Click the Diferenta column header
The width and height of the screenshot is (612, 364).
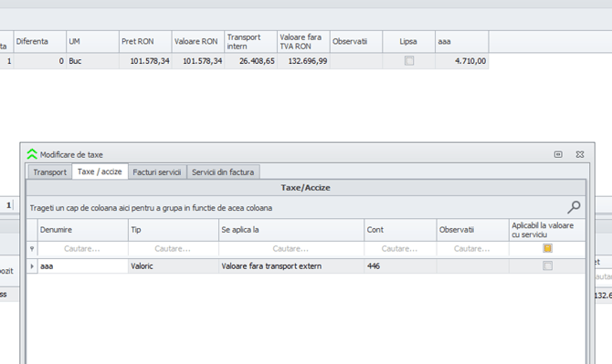point(40,42)
